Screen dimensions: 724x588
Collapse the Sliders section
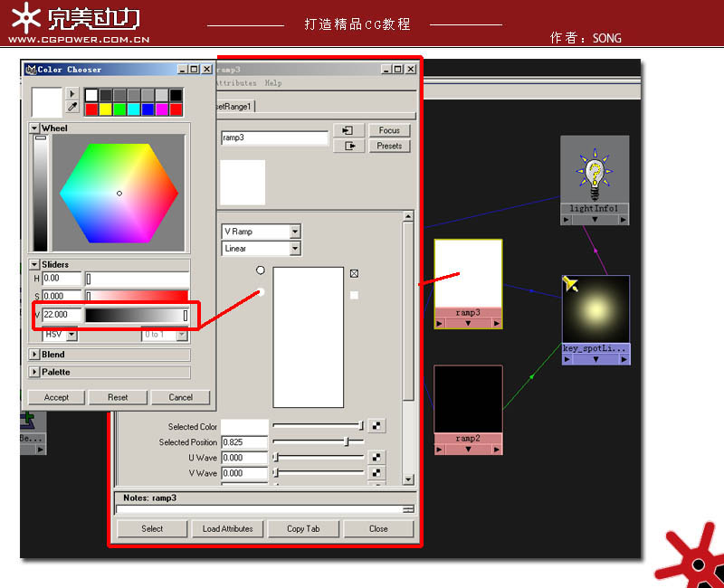34,264
